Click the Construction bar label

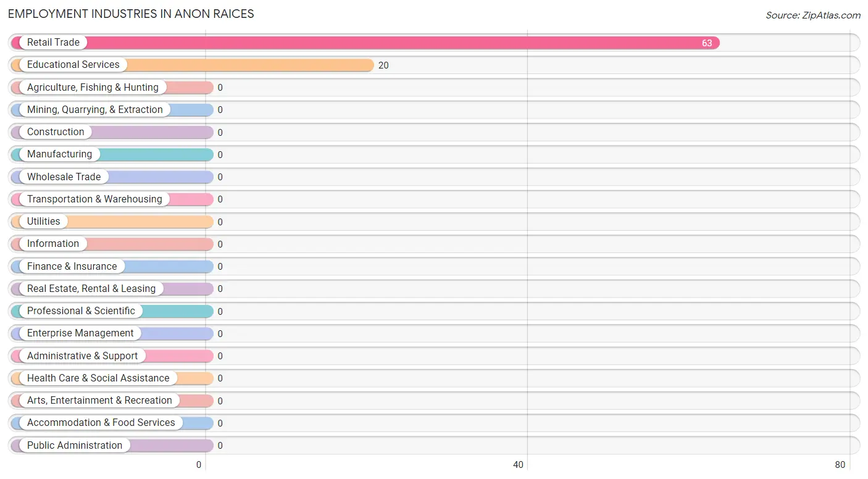click(x=56, y=131)
